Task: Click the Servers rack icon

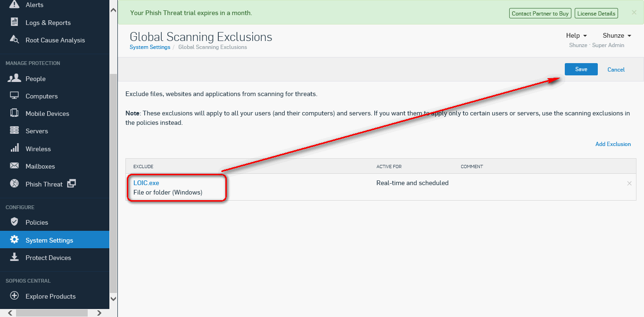Action: [15, 130]
